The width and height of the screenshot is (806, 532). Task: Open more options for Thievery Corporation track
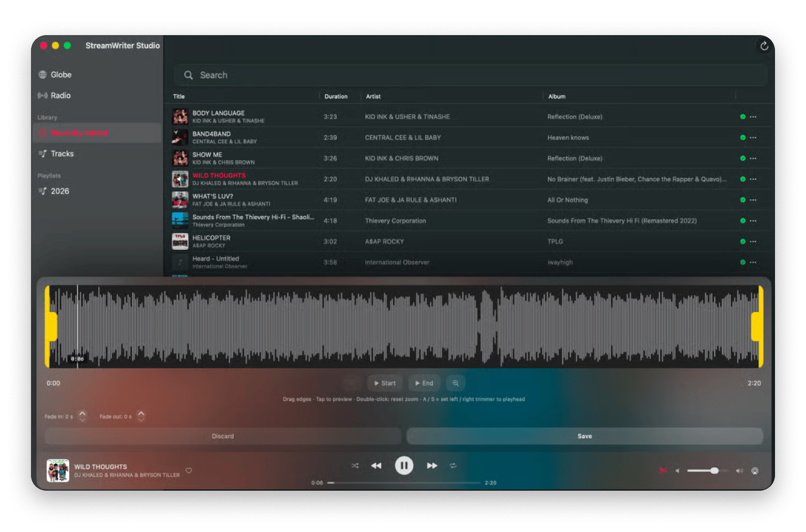click(753, 221)
